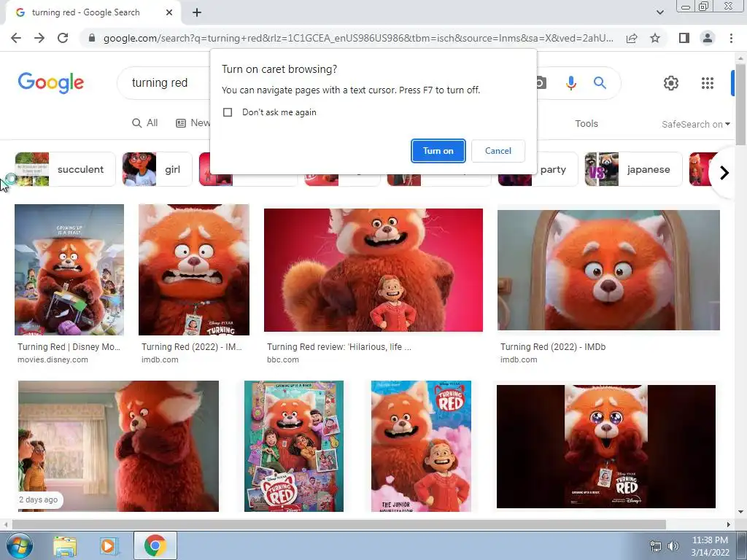Viewport: 747px width, 560px height.
Task: Select the succulent filter chip
Action: click(x=65, y=169)
